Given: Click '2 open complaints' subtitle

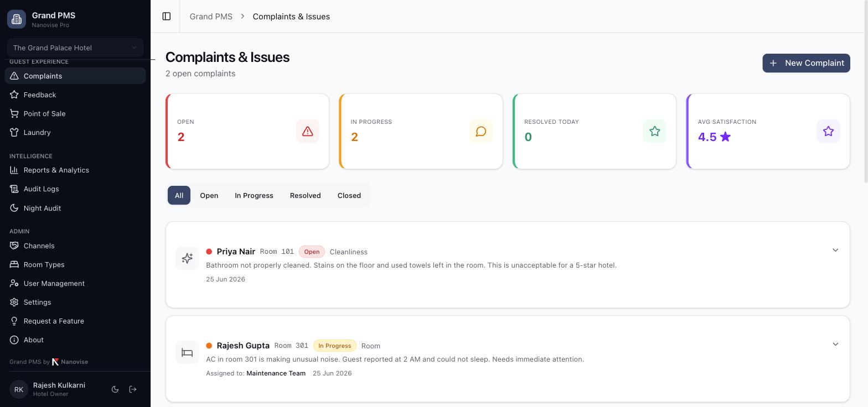Looking at the screenshot, I should (200, 74).
